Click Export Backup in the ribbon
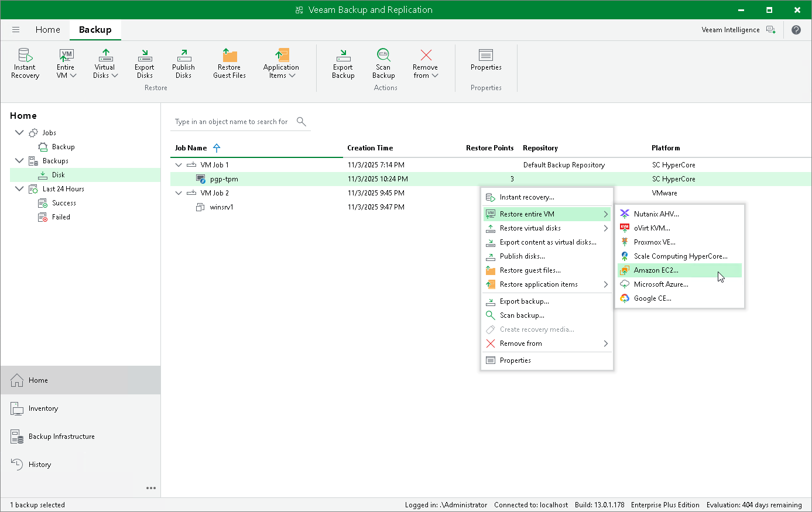The height and width of the screenshot is (512, 812). [x=343, y=64]
